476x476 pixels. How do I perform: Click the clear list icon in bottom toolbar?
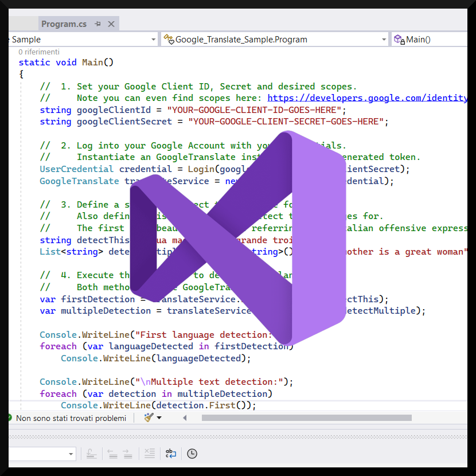(149, 454)
